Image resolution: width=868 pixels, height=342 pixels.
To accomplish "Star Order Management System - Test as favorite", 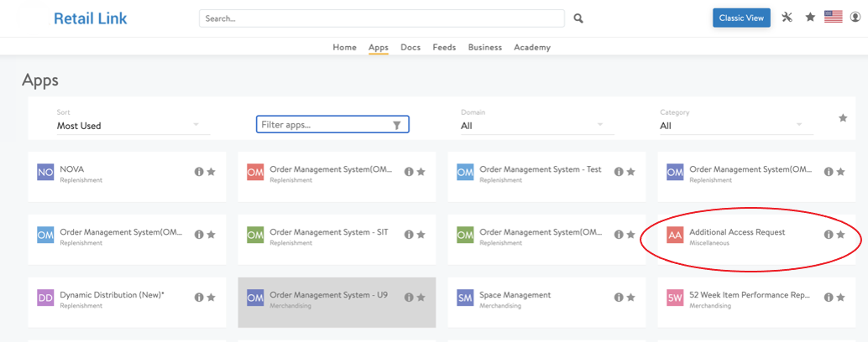I will [631, 172].
